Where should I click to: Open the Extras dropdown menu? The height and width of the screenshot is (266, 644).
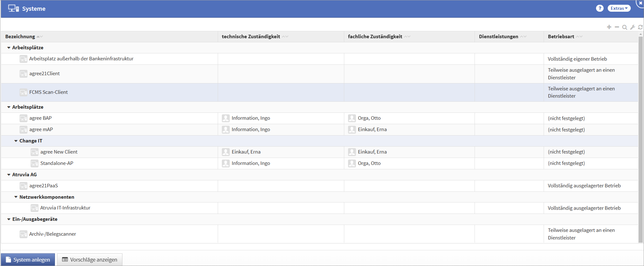619,9
